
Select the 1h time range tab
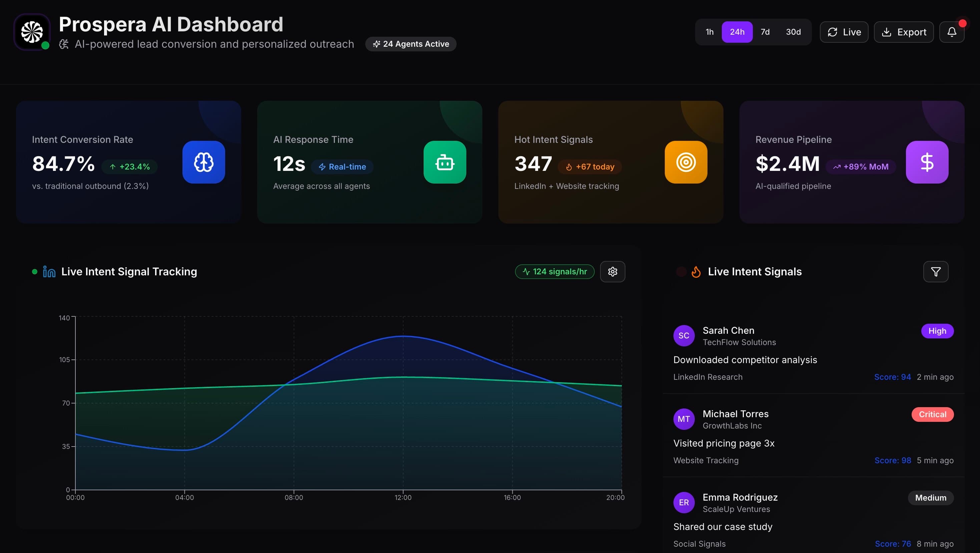click(709, 32)
